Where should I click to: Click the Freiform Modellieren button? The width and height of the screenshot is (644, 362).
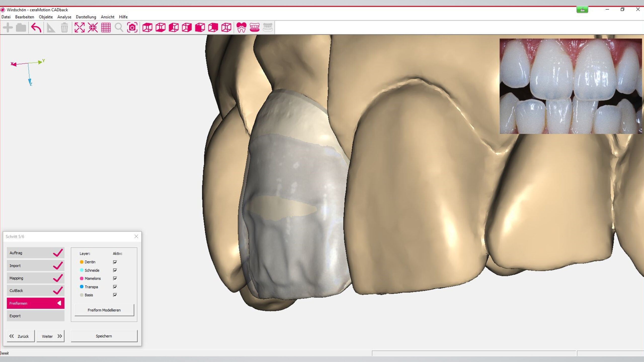point(104,310)
